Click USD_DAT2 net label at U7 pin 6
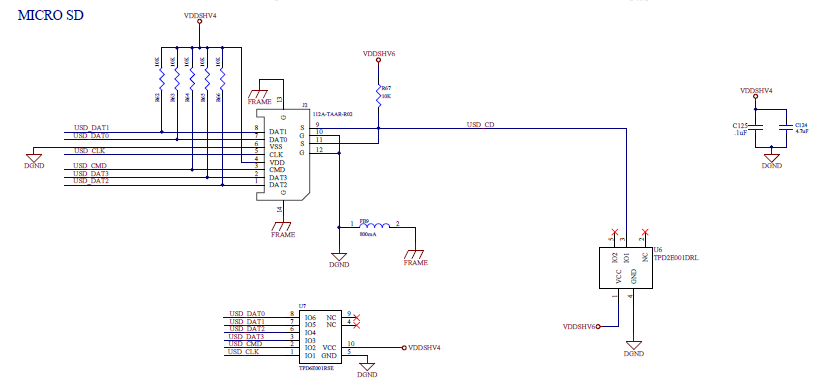The height and width of the screenshot is (390, 822). click(247, 329)
